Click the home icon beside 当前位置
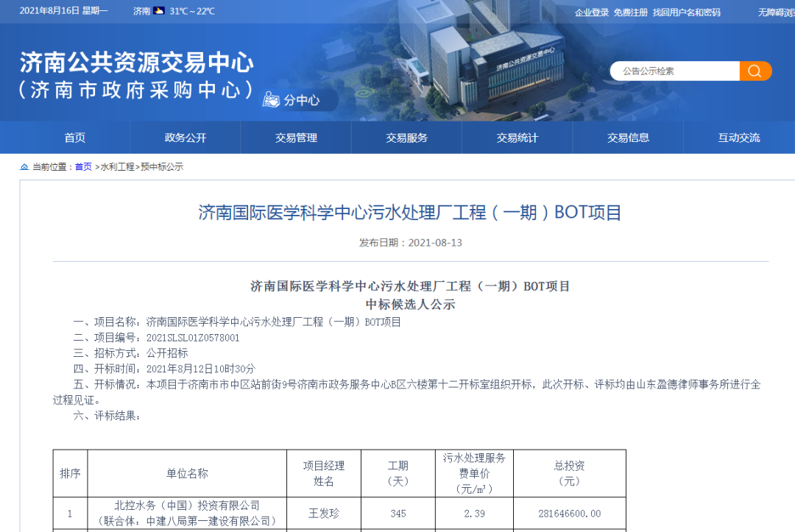Image resolution: width=795 pixels, height=532 pixels. [x=24, y=167]
